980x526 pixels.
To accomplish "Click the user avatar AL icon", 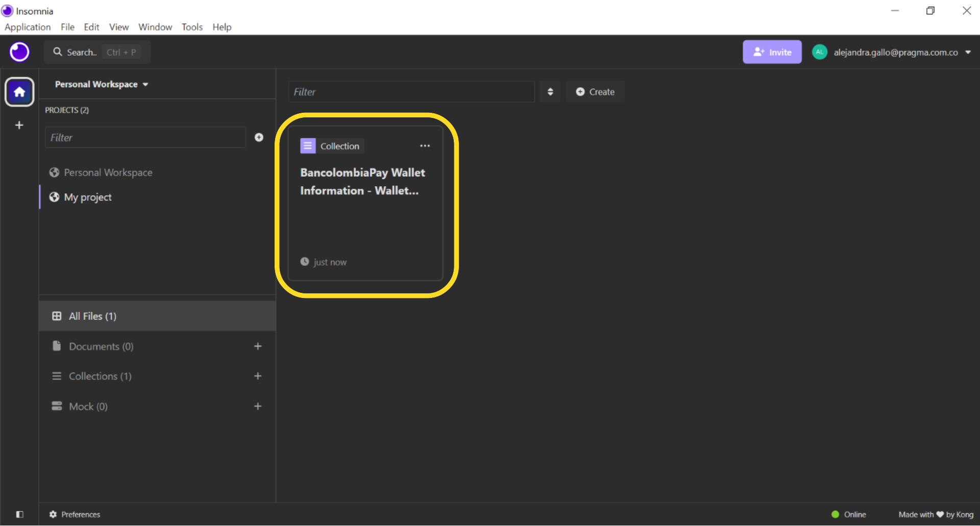I will tap(820, 52).
